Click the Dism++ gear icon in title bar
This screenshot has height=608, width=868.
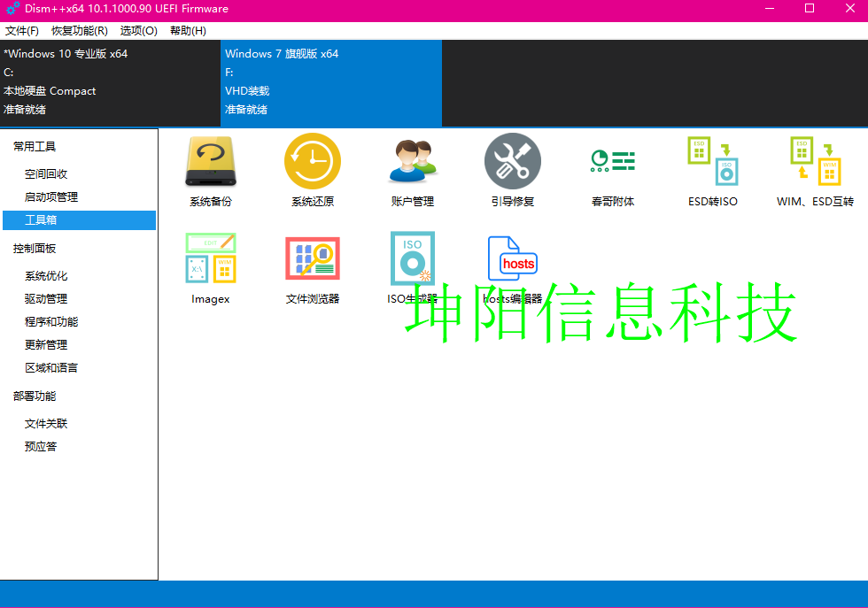click(x=12, y=9)
